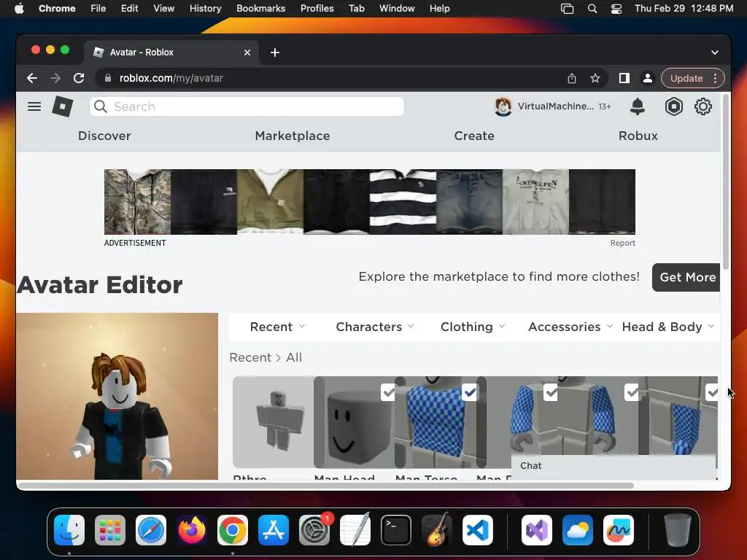Expand the Characters category dropdown
Screen dimensions: 747x560
click(374, 327)
